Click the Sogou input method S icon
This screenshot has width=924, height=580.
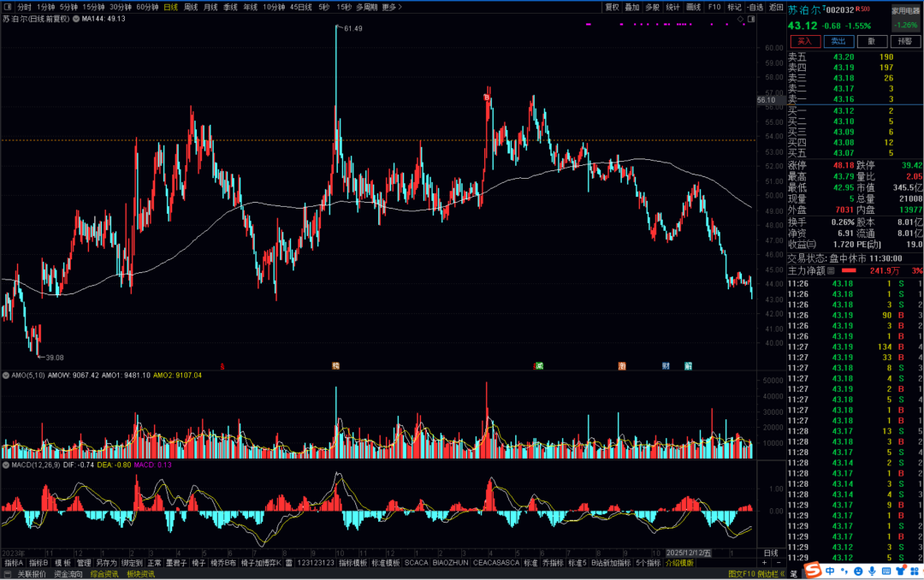(808, 571)
